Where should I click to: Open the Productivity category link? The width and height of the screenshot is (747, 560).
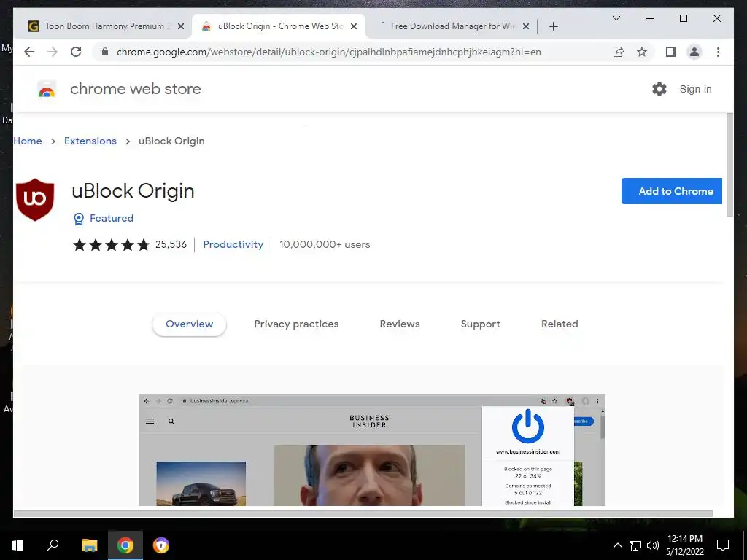233,245
